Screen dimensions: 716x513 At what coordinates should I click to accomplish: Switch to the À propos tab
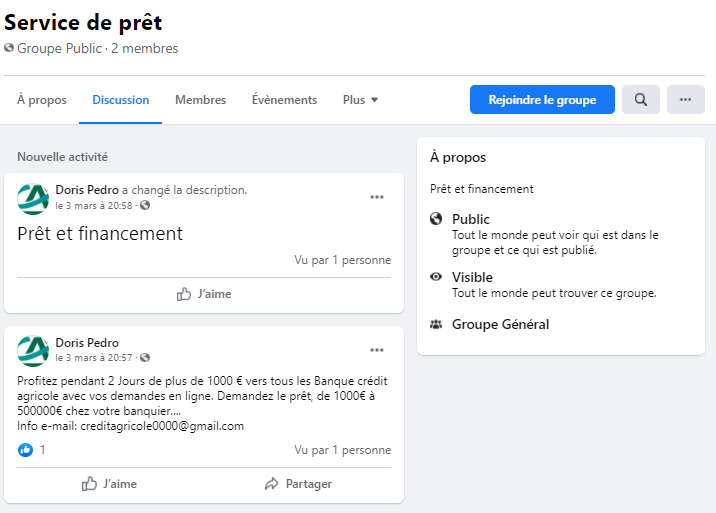coord(42,100)
